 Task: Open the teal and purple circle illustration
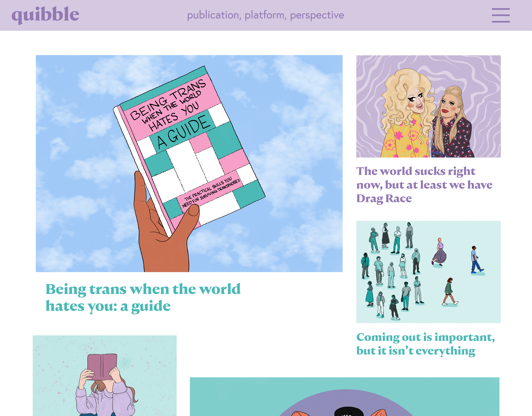click(344, 396)
